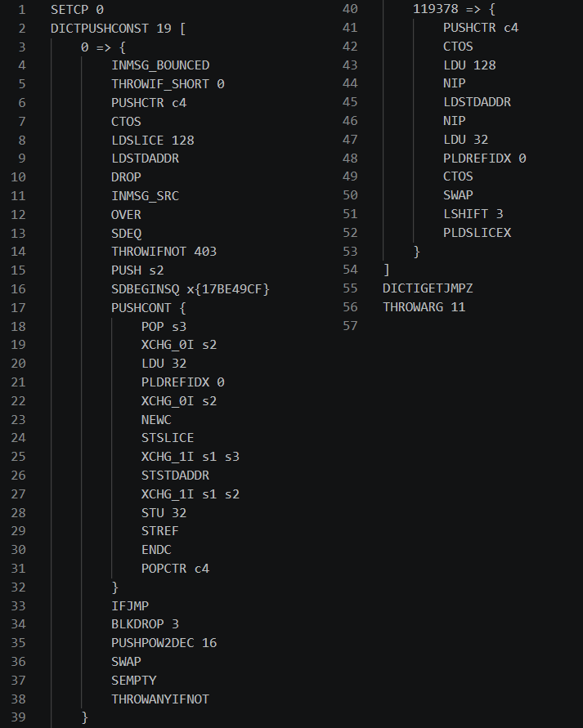Select the SETCP 0 instruction

(77, 10)
